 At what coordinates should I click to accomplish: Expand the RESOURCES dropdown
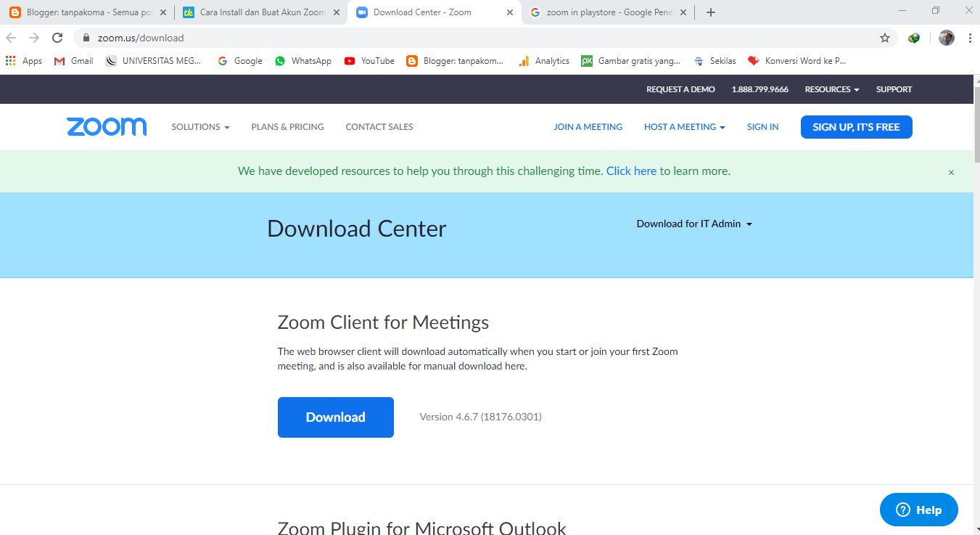(x=832, y=89)
